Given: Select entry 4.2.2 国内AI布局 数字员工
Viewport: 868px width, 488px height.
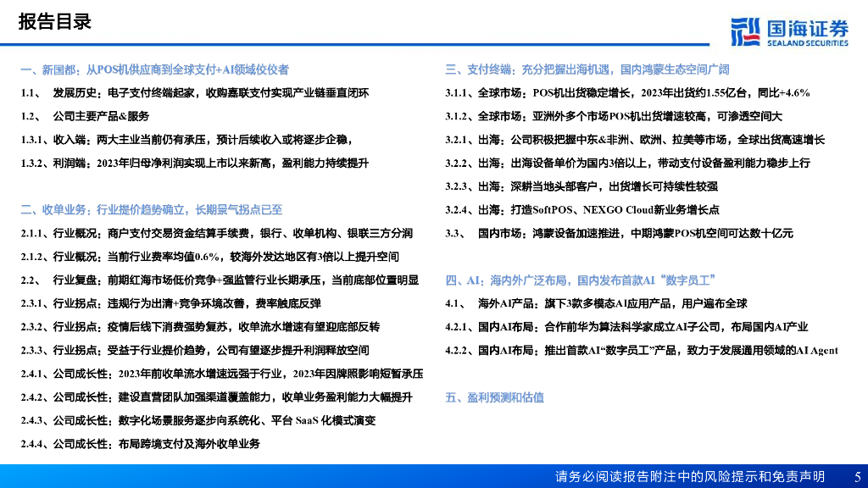Looking at the screenshot, I should pos(642,350).
